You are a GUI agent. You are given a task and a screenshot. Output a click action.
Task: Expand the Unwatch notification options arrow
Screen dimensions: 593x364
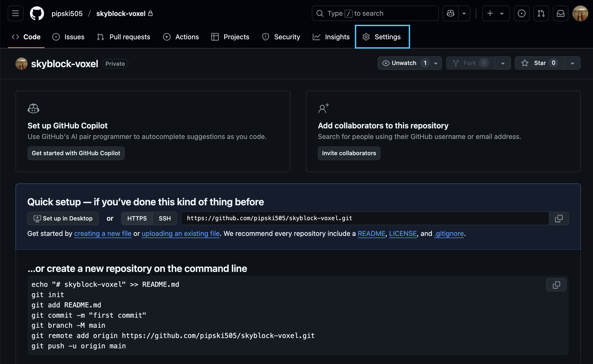(x=436, y=63)
